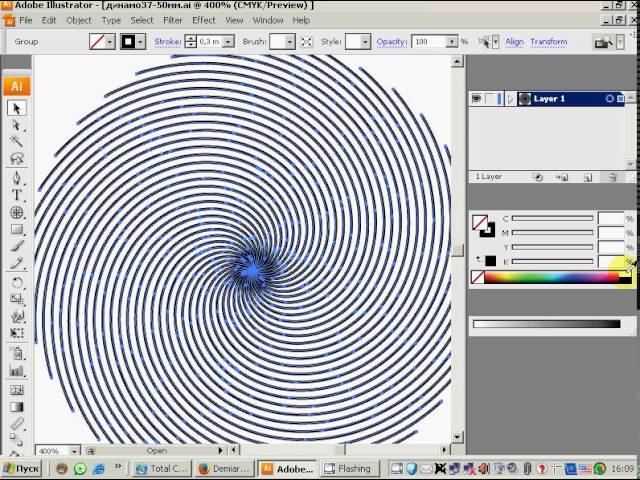The width and height of the screenshot is (640, 480).
Task: Open the zoom level dropdown at 400%
Action: point(74,451)
